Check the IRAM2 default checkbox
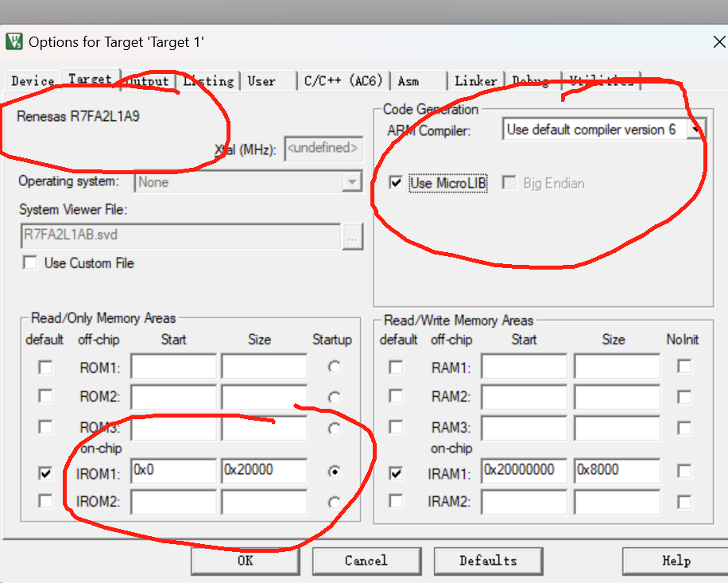The height and width of the screenshot is (583, 728). (396, 501)
